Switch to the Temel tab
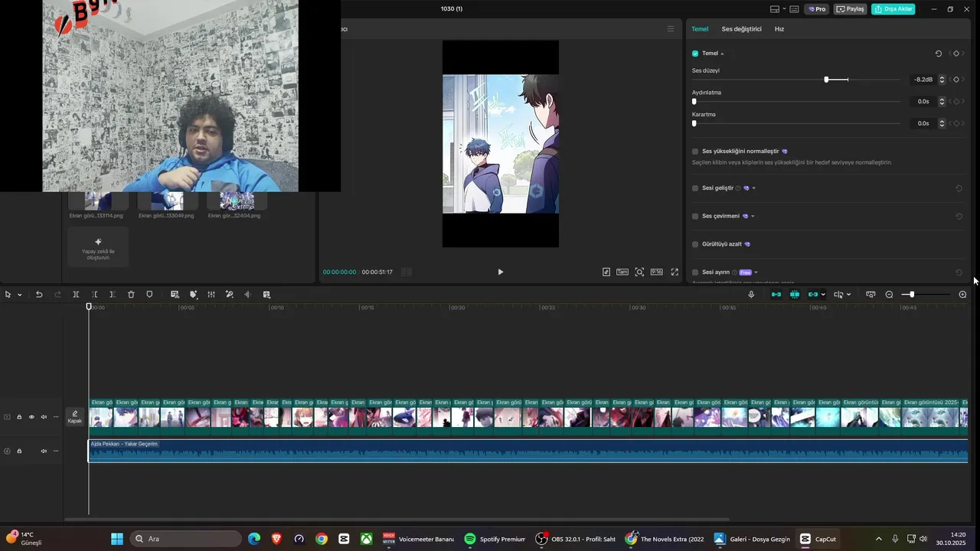The image size is (980, 551). 700,29
